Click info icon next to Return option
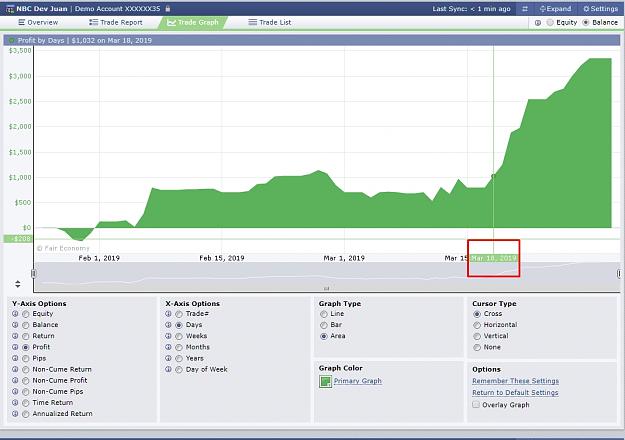The height and width of the screenshot is (440, 625). click(x=15, y=336)
